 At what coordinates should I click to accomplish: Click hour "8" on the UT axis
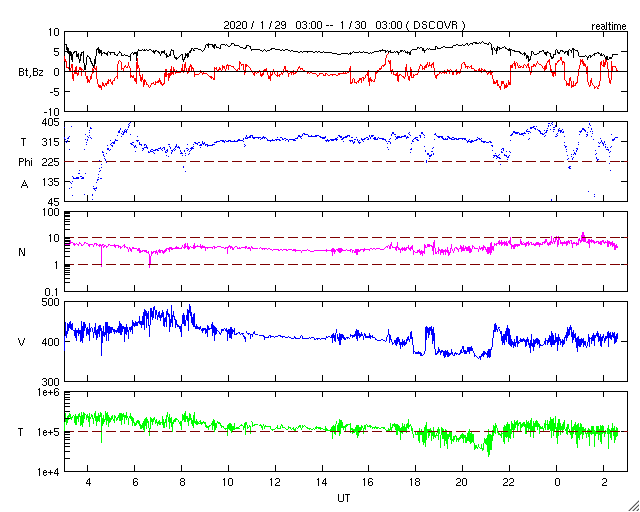coord(182,483)
